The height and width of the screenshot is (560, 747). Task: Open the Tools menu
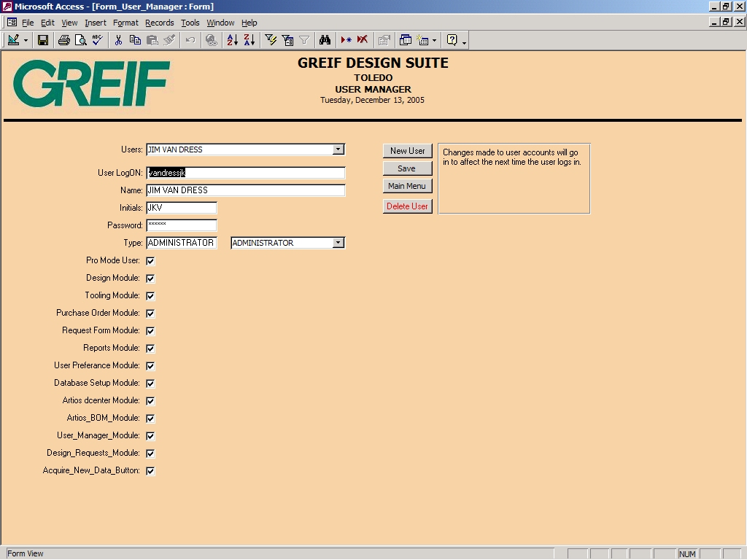point(190,23)
